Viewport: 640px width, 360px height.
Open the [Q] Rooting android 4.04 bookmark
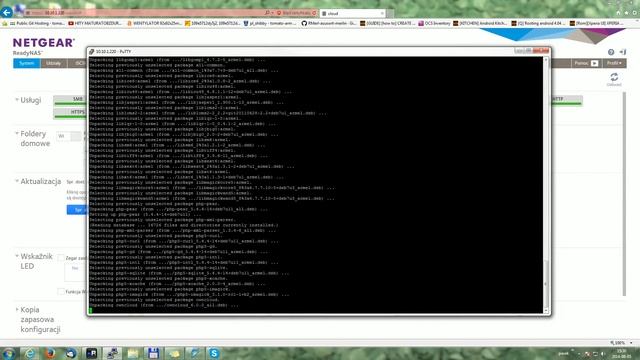point(538,24)
